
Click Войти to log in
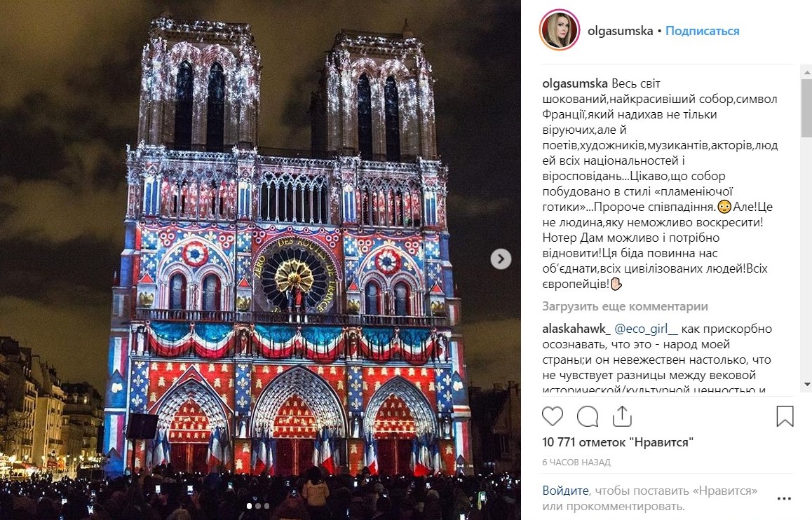[565, 491]
